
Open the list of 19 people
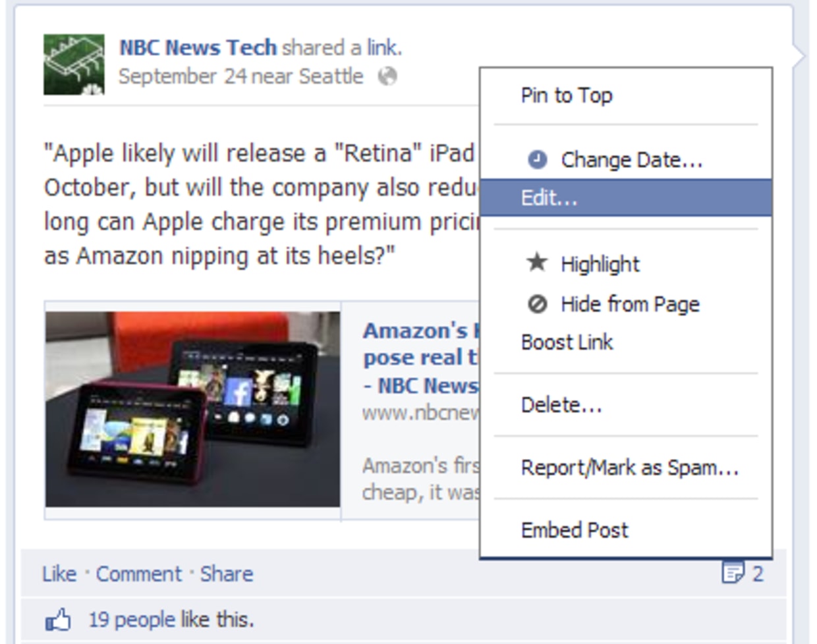click(x=132, y=620)
